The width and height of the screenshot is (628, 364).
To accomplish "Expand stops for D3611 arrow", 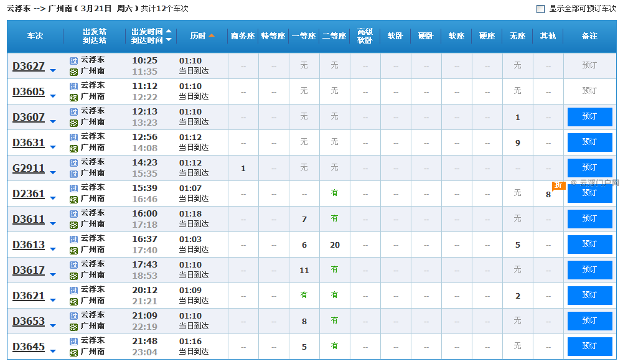I will tap(53, 224).
